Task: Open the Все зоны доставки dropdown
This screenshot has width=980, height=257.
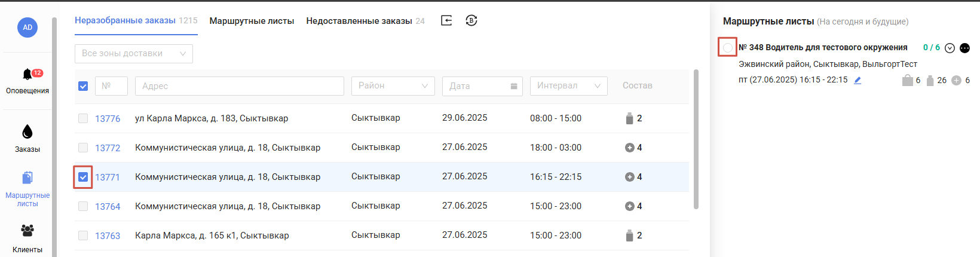Action: 134,53
